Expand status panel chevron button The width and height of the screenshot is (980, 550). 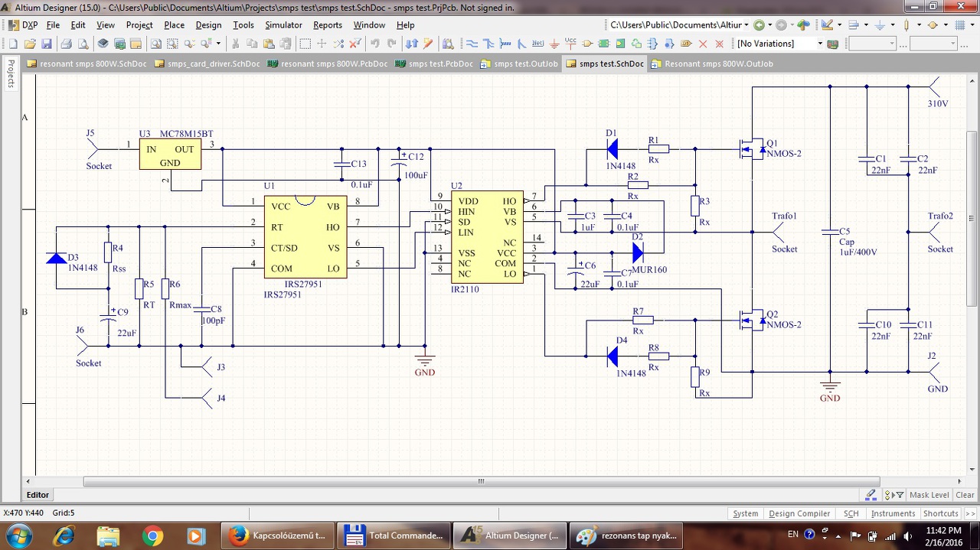[x=969, y=513]
